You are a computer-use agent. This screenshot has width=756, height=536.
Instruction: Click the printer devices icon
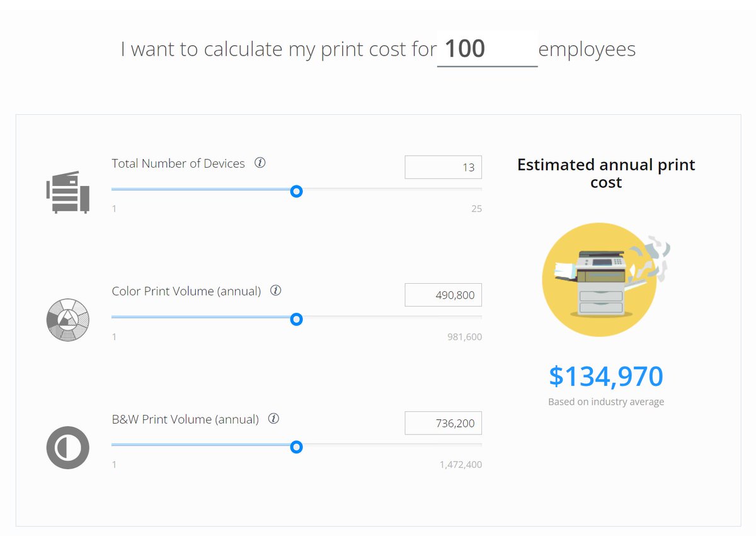click(68, 192)
